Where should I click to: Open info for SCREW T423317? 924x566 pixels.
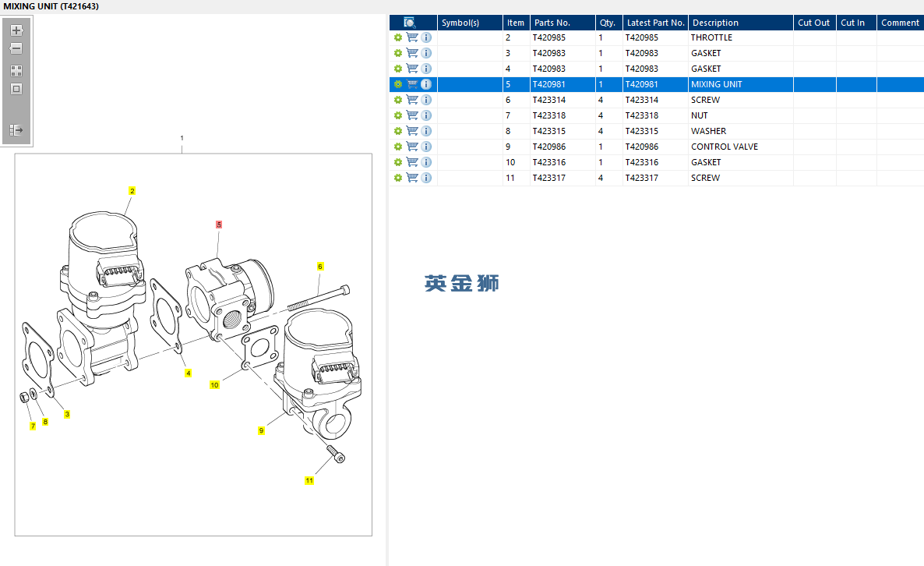tap(426, 178)
